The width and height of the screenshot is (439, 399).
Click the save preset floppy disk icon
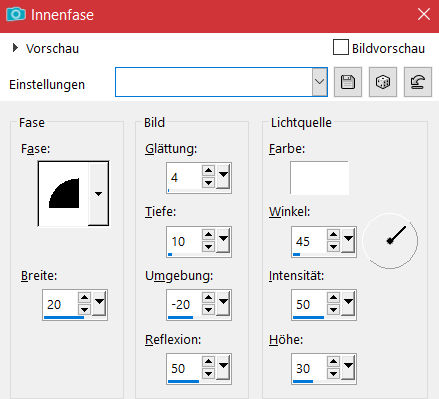point(348,82)
